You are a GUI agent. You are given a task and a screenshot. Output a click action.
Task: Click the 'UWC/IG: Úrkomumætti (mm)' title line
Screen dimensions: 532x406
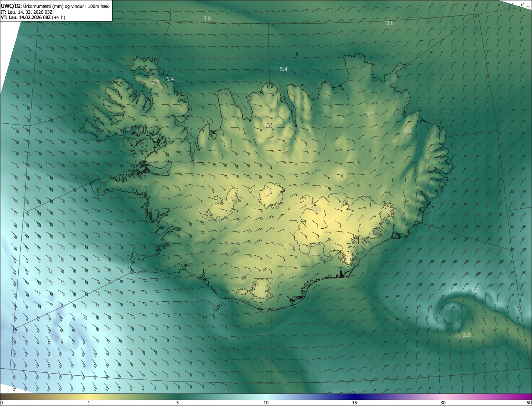point(55,5)
